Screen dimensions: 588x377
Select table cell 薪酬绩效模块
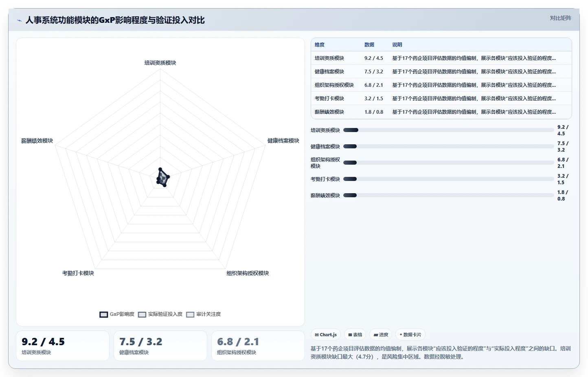click(x=329, y=112)
